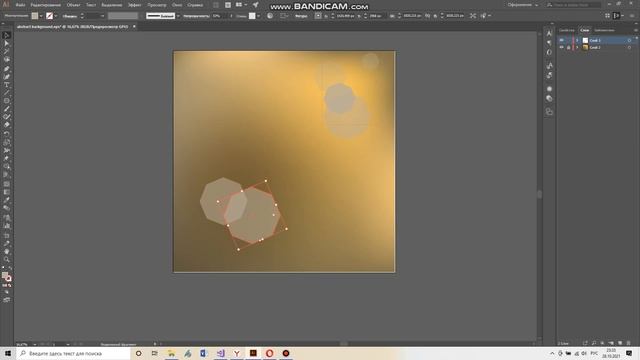Viewport: 640px width, 360px height.
Task: Select the Shape Builder tool
Action: click(6, 167)
